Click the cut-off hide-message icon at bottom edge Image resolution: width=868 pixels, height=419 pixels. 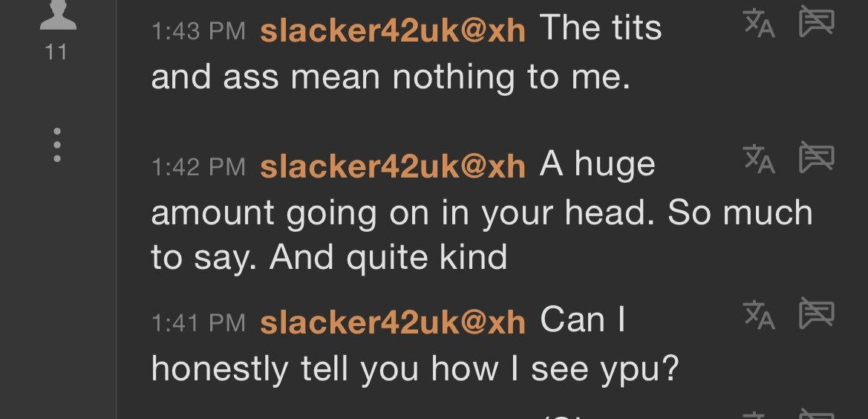point(816,415)
